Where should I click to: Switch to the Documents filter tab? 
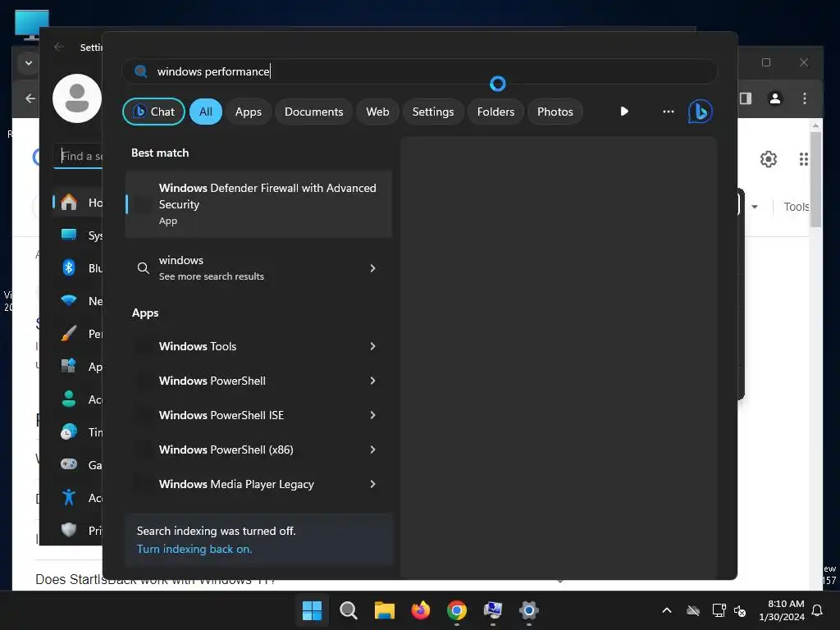point(313,112)
